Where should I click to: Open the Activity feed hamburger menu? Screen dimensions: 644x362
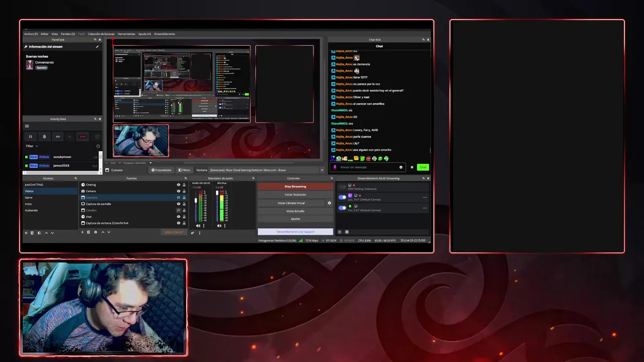tap(27, 126)
